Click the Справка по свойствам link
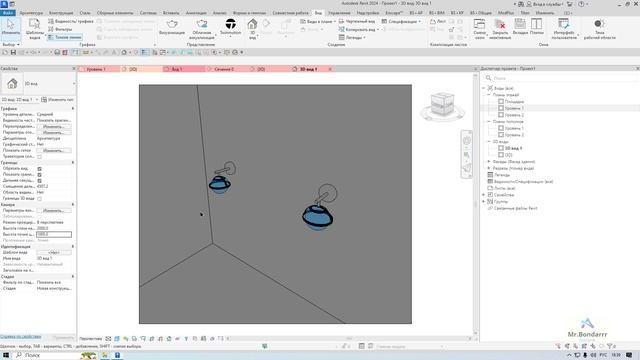Viewport: 640px width, 360px height. (20, 337)
